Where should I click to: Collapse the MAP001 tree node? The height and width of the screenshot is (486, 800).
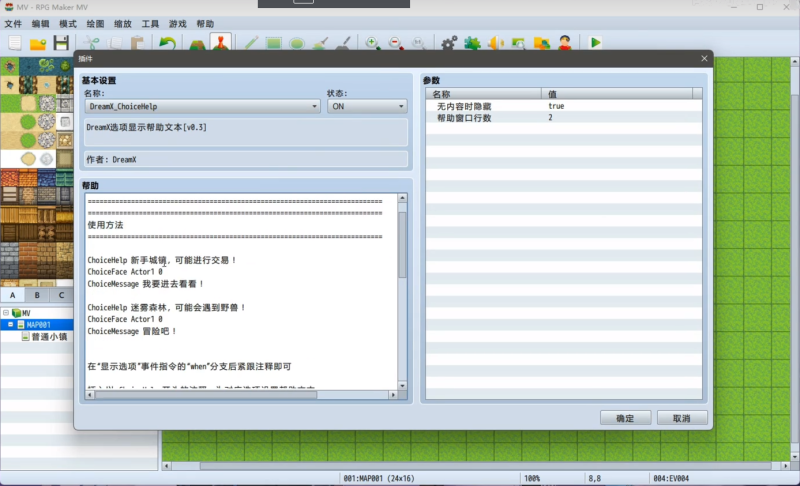10,324
